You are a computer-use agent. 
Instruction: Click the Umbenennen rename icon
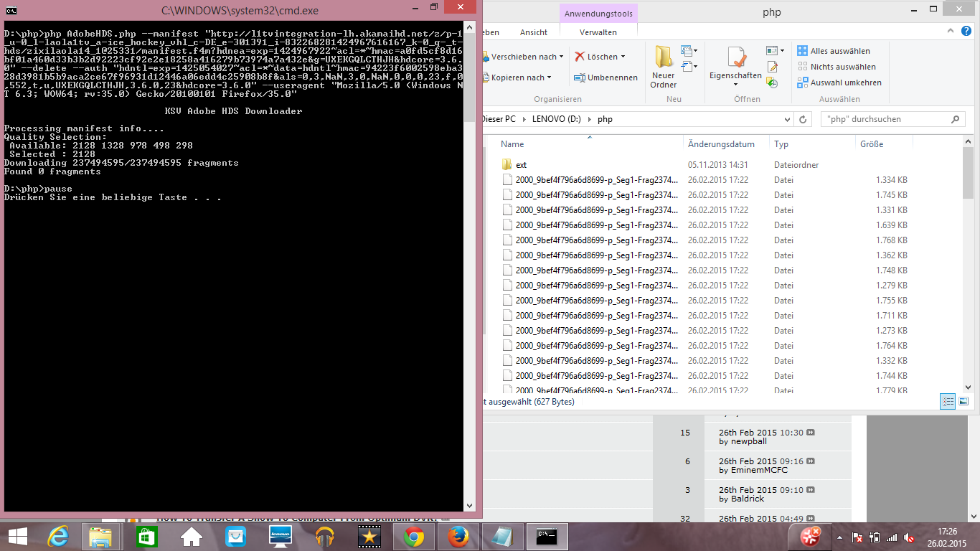[580, 77]
